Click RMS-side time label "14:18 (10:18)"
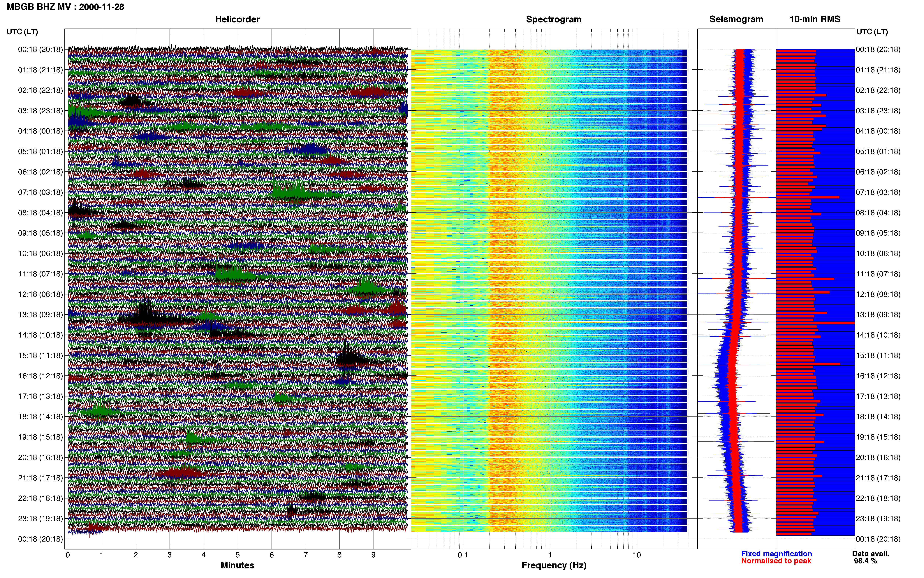 tap(878, 335)
